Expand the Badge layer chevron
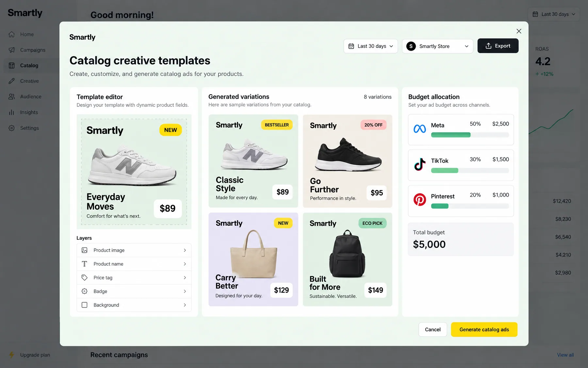This screenshot has width=588, height=368. click(x=185, y=291)
